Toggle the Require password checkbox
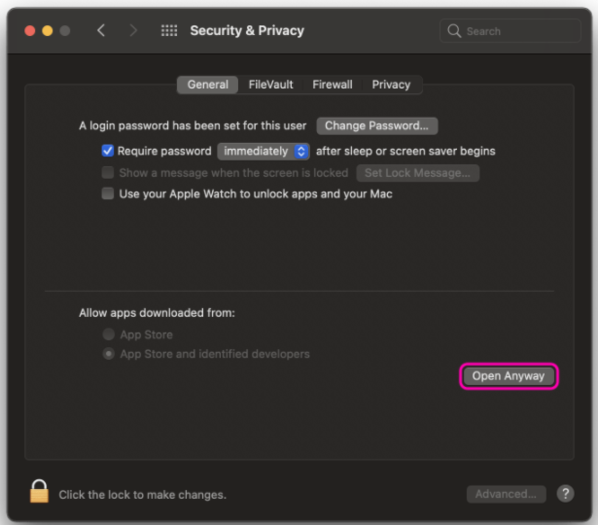The image size is (598, 525). [x=108, y=151]
